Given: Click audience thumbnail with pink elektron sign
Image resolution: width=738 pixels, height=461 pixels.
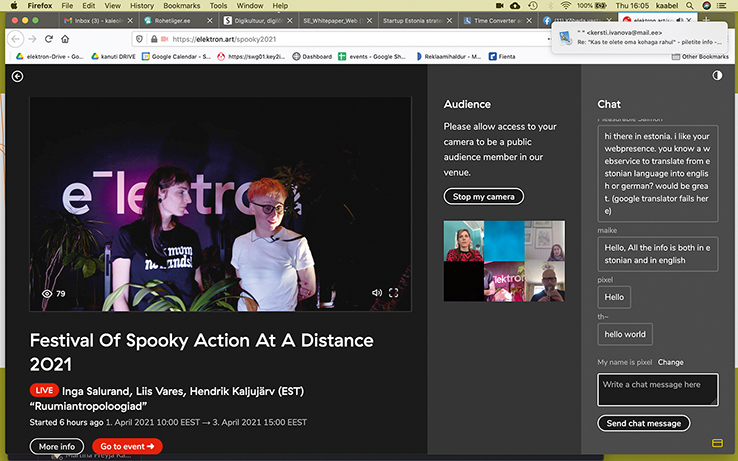Looking at the screenshot, I should pos(504,281).
